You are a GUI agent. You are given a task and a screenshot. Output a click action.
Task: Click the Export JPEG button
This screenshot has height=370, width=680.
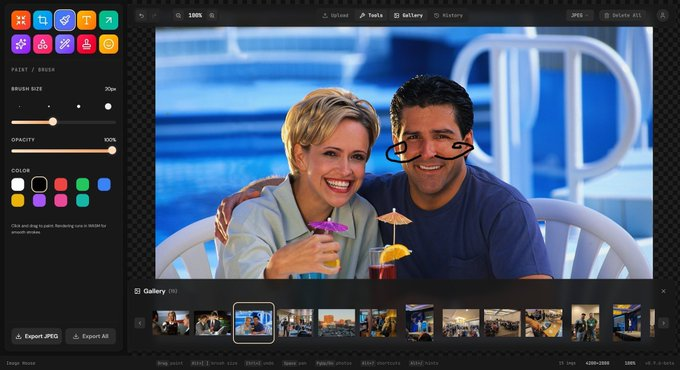click(37, 336)
